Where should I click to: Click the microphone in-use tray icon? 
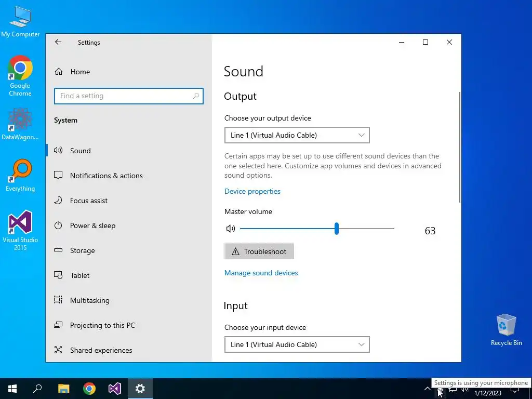point(440,390)
